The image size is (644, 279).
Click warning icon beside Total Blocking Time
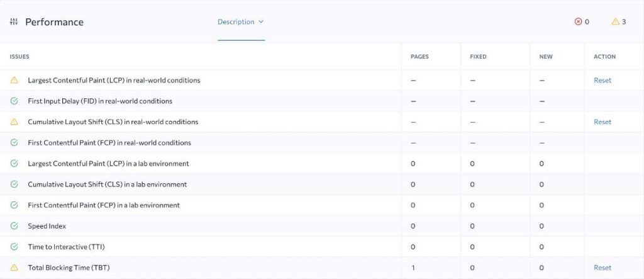coord(14,268)
